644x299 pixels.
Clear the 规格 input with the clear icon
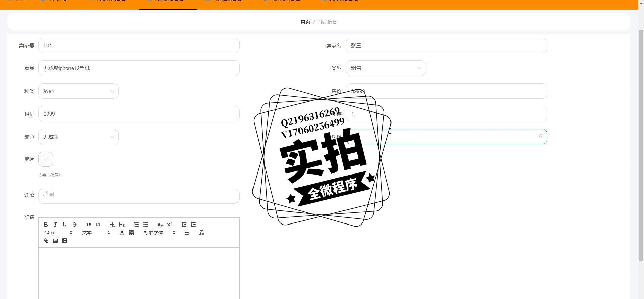(541, 136)
